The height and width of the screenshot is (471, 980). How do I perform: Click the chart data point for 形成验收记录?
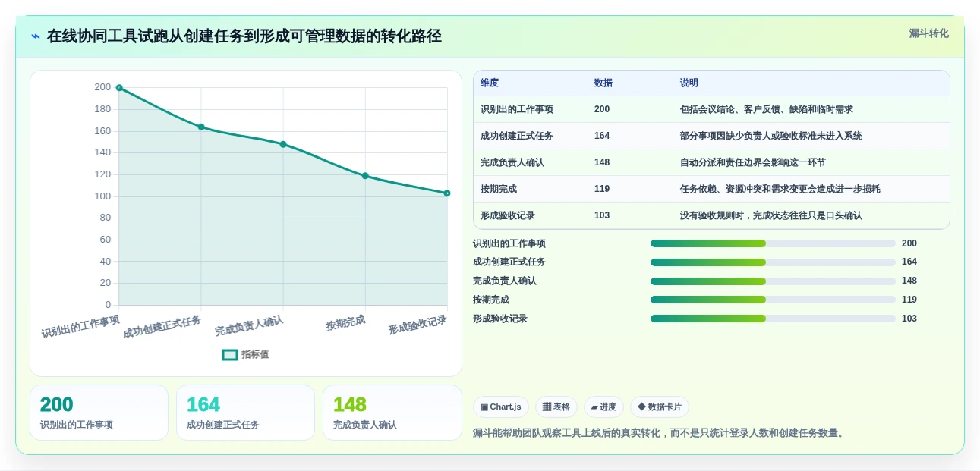(x=447, y=193)
